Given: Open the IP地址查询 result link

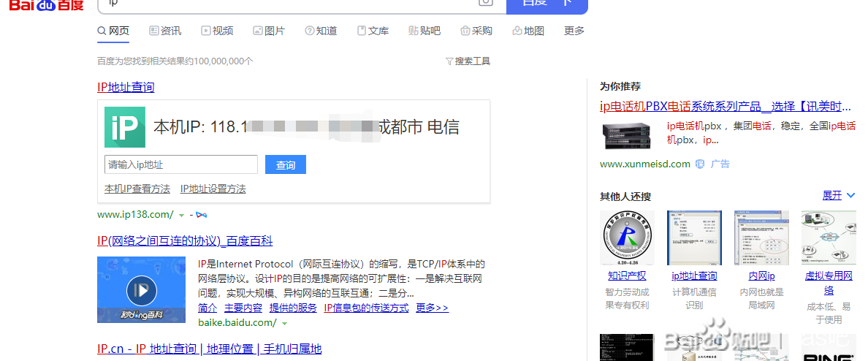Looking at the screenshot, I should (126, 87).
